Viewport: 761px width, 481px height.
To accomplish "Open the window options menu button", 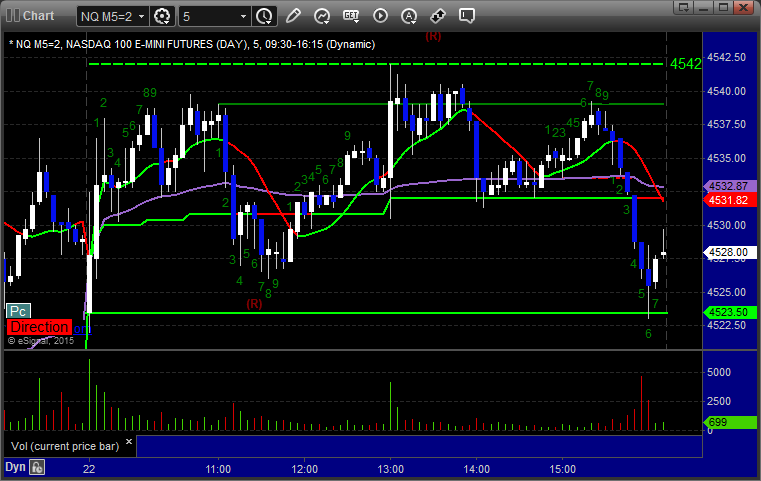I will click(x=684, y=7).
